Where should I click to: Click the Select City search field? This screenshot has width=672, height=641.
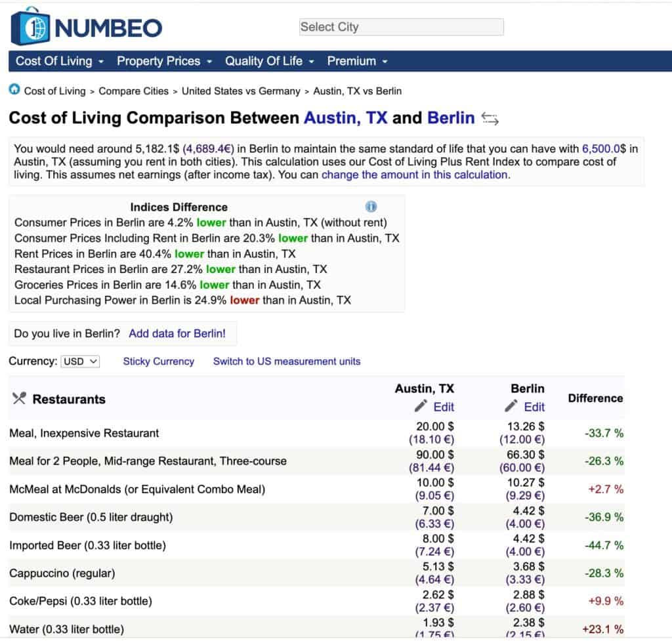pyautogui.click(x=401, y=27)
